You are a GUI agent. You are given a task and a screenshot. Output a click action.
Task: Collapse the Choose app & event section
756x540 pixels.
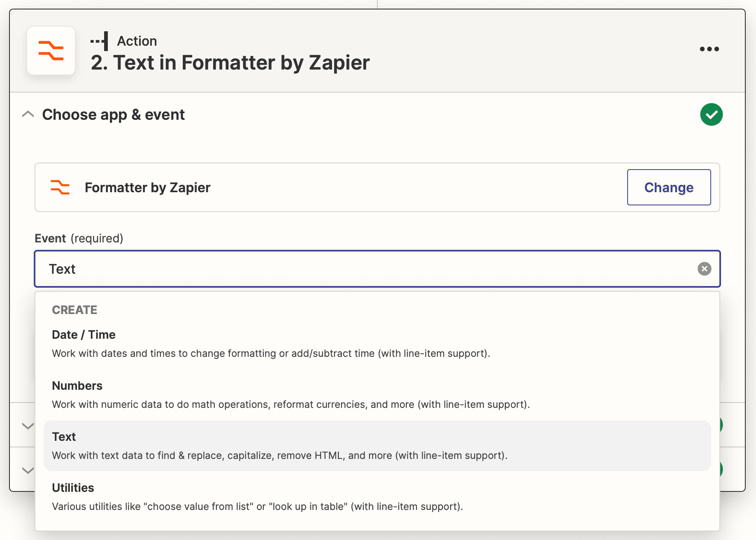click(x=28, y=114)
